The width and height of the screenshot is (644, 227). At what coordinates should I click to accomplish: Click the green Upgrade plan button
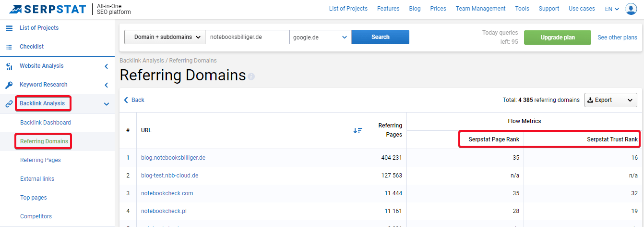tap(558, 38)
